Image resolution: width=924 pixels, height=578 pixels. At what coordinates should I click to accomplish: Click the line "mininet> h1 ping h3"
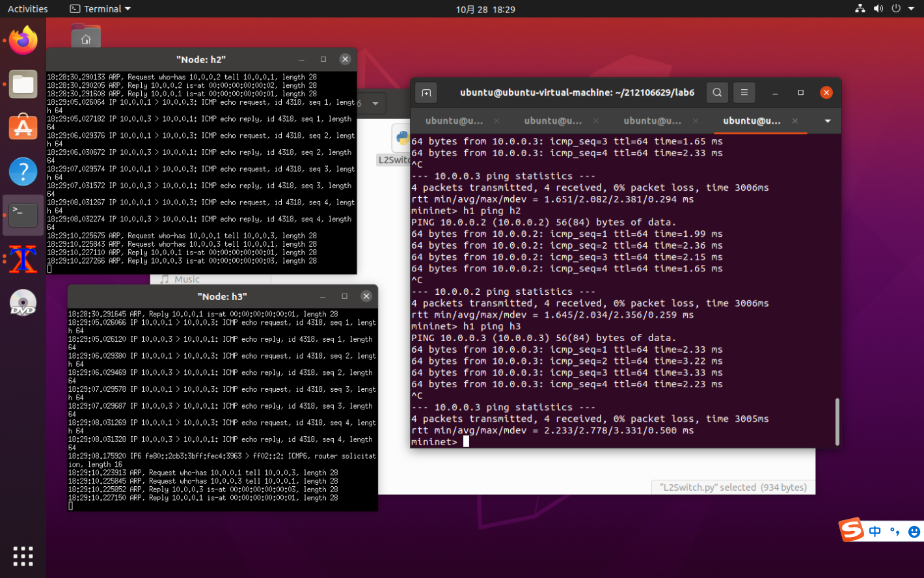[x=466, y=327]
